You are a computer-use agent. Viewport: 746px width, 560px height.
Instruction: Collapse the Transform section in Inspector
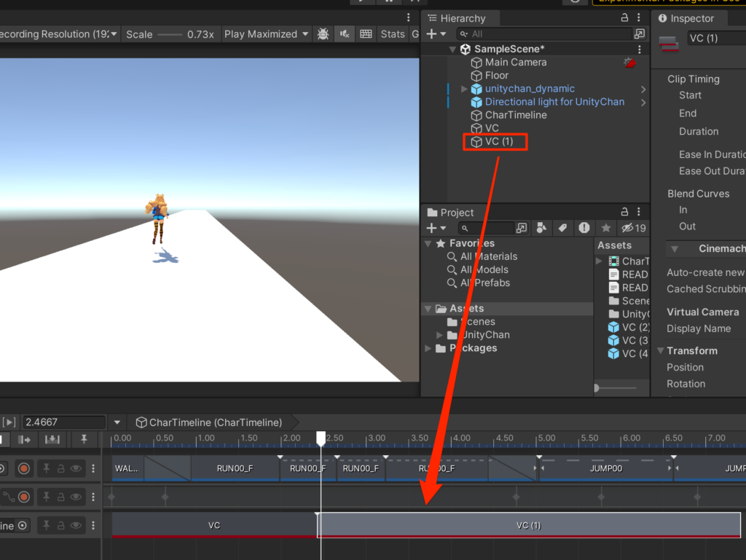(x=661, y=351)
